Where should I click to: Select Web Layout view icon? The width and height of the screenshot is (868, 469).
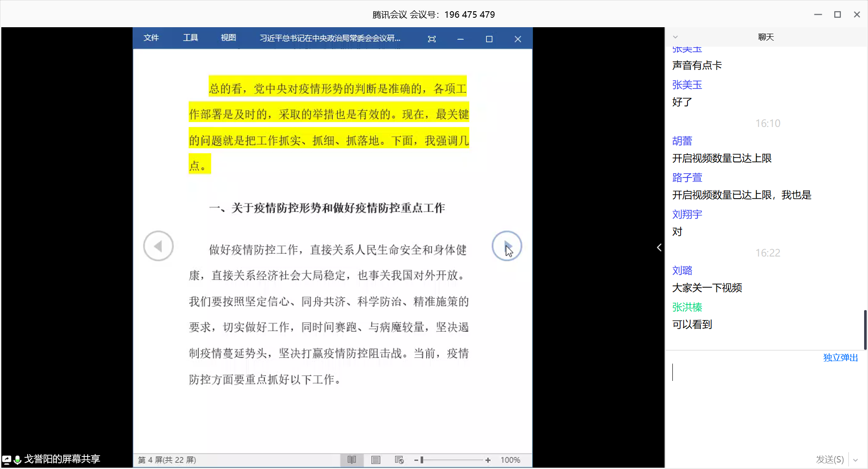(399, 460)
